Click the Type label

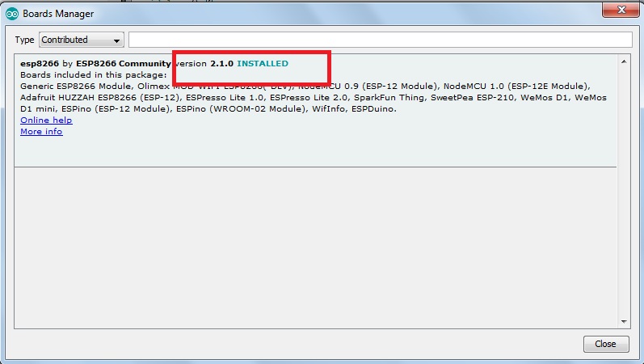pyautogui.click(x=24, y=40)
